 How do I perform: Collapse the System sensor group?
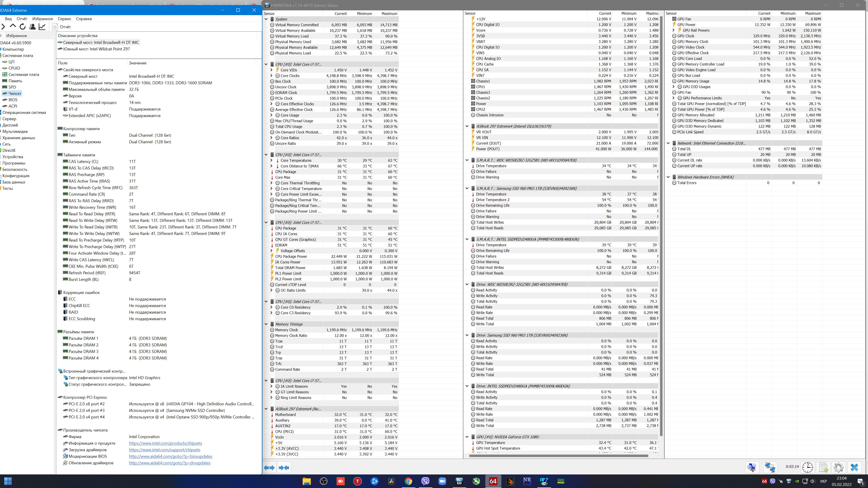[266, 19]
